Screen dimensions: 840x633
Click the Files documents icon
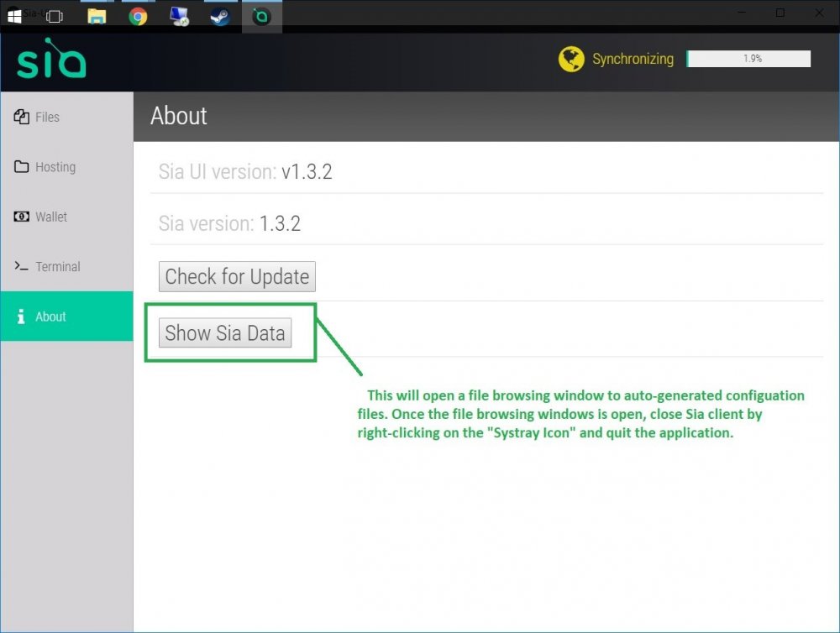(22, 117)
